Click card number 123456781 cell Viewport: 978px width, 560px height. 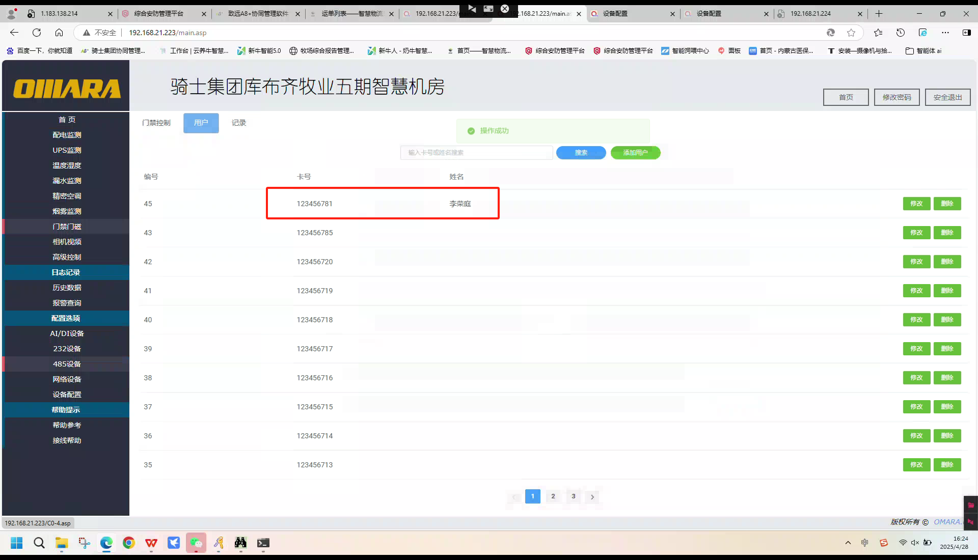pos(314,204)
